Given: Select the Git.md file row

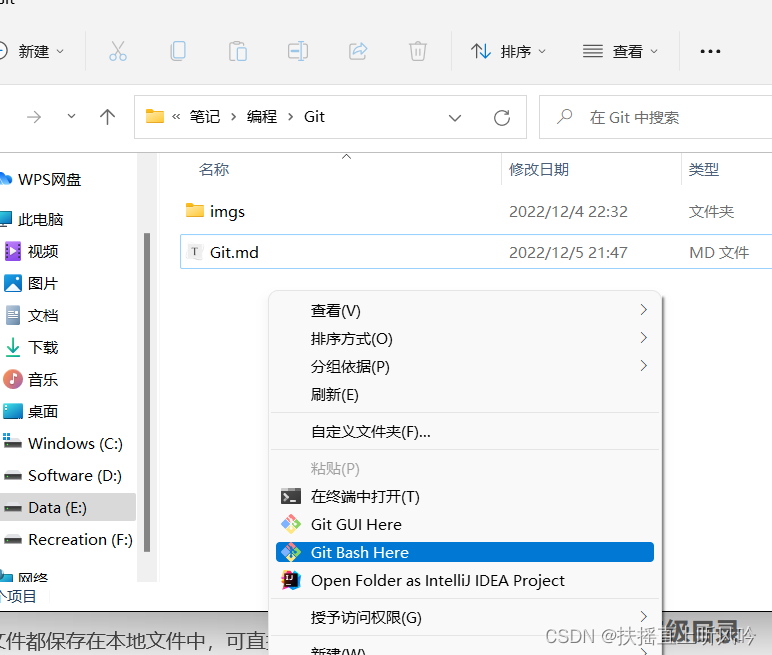Looking at the screenshot, I should [476, 252].
